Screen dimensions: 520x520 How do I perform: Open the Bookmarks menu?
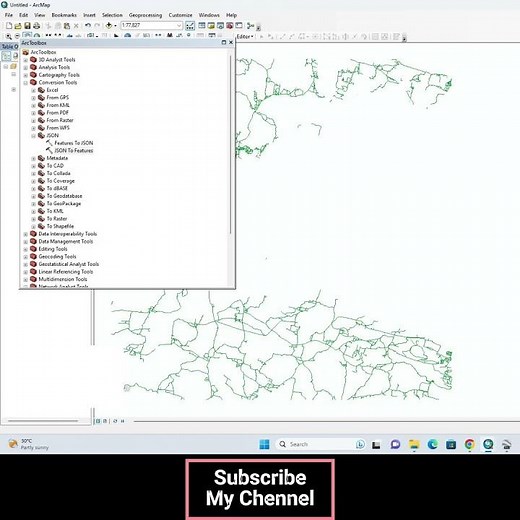[64, 15]
